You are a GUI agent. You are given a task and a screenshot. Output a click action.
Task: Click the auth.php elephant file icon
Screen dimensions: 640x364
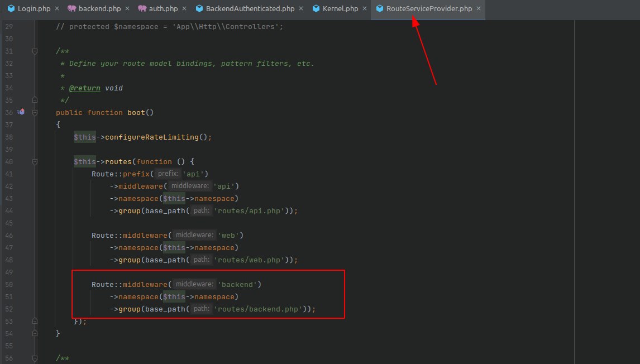tap(142, 8)
